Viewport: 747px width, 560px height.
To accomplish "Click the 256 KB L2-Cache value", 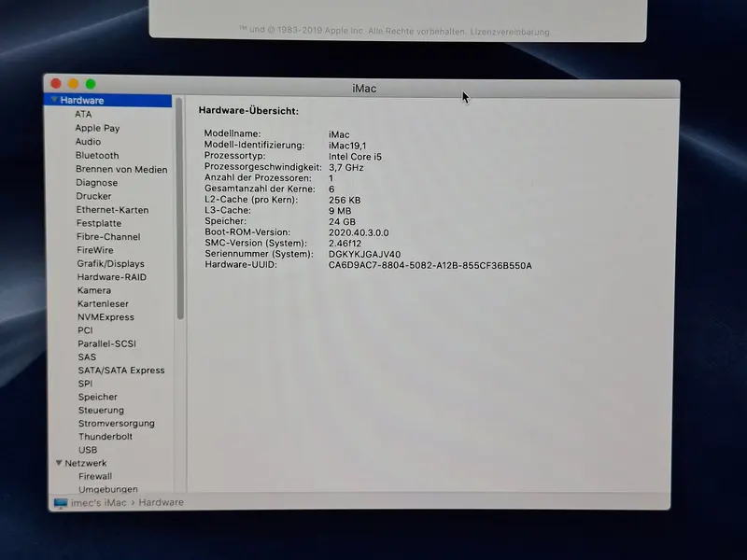I will [345, 201].
